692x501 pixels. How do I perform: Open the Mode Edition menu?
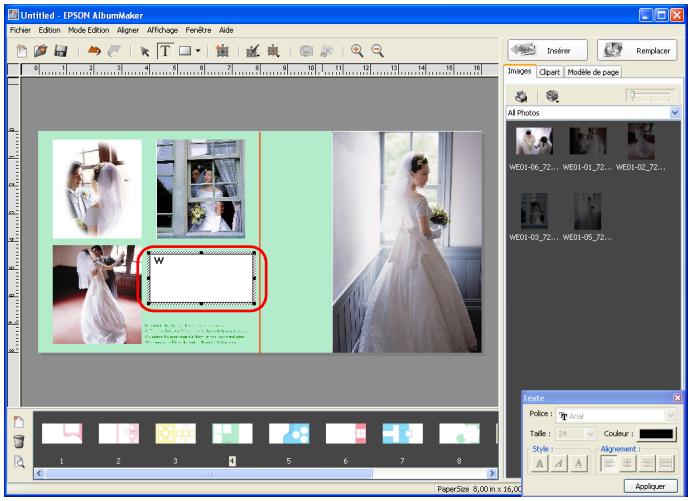click(x=88, y=30)
